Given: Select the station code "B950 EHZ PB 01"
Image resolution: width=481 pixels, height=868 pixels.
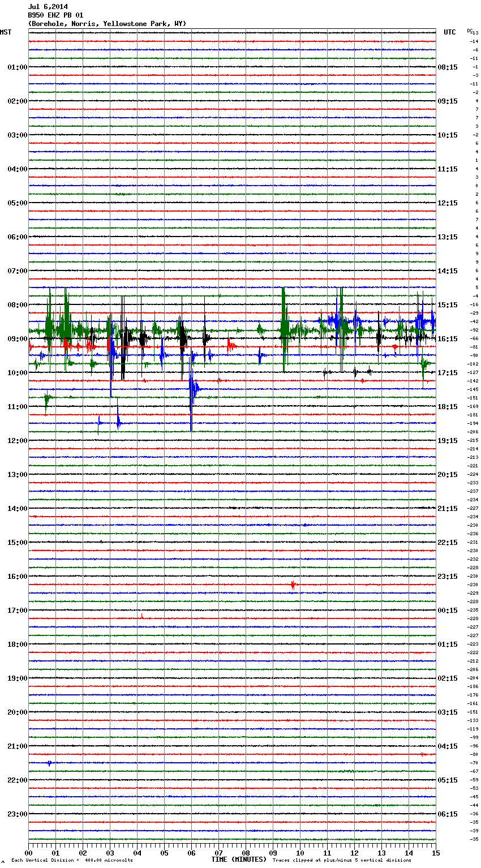Looking at the screenshot, I should (x=55, y=15).
